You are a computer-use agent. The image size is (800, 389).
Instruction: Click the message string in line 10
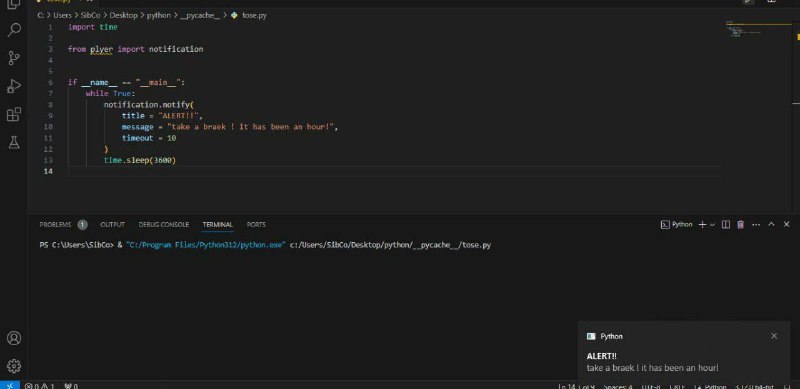click(252, 127)
